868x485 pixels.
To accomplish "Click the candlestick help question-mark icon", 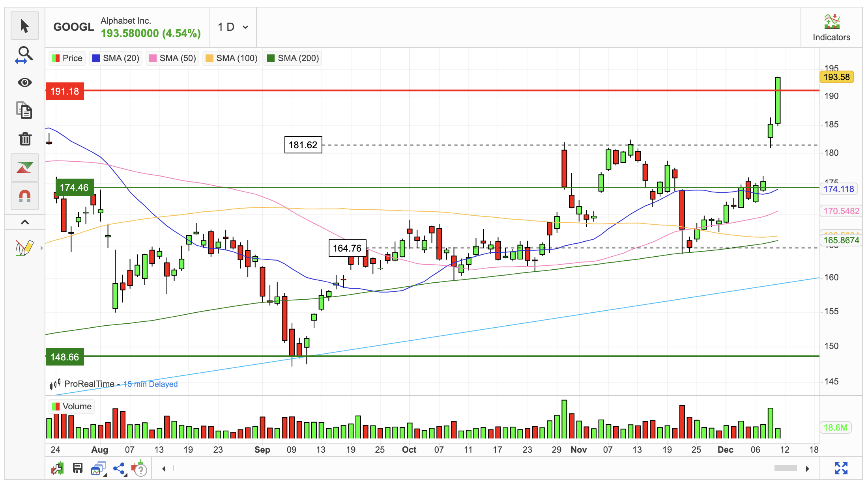I will click(x=139, y=468).
